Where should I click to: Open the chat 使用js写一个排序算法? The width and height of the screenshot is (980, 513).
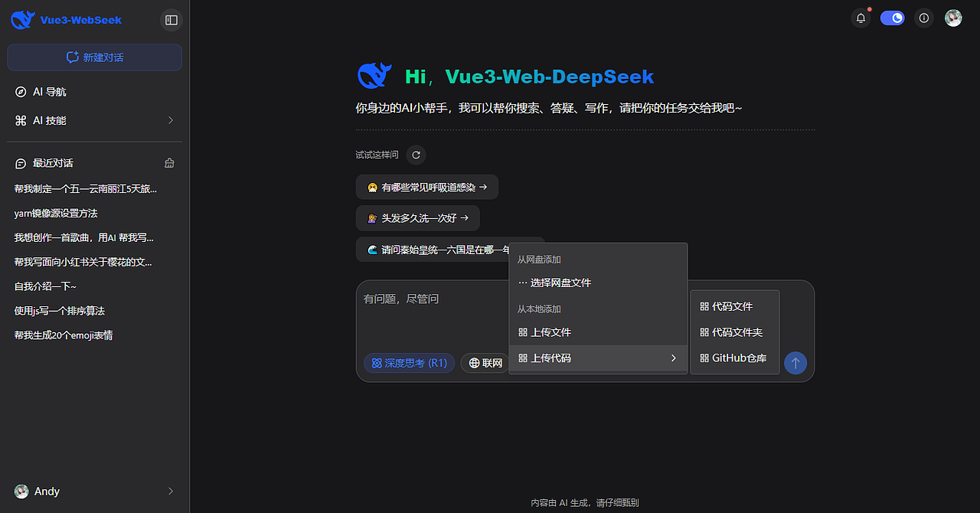[60, 310]
